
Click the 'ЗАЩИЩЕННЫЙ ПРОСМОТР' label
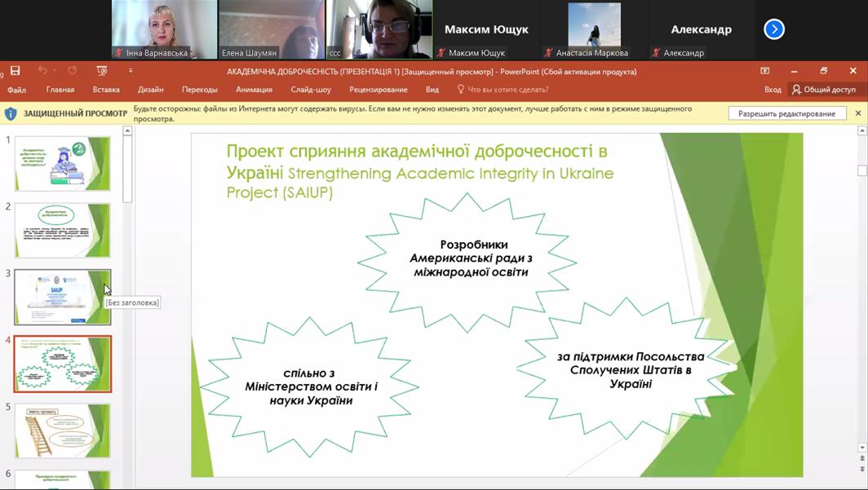point(75,113)
